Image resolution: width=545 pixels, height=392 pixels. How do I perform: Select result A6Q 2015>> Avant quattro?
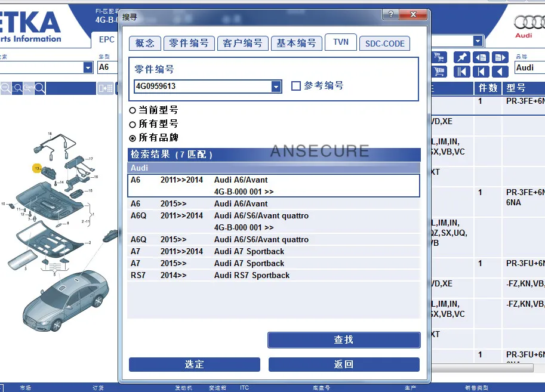pos(274,239)
